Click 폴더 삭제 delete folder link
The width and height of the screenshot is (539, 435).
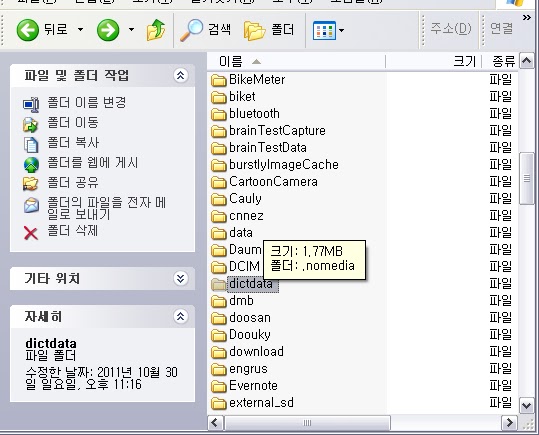(x=73, y=230)
